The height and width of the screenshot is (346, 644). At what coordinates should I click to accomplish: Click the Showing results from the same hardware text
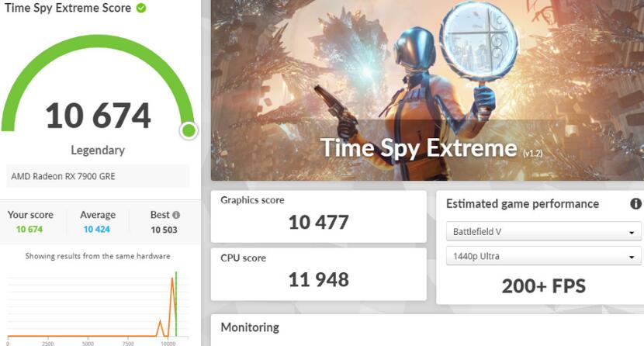[x=98, y=256]
